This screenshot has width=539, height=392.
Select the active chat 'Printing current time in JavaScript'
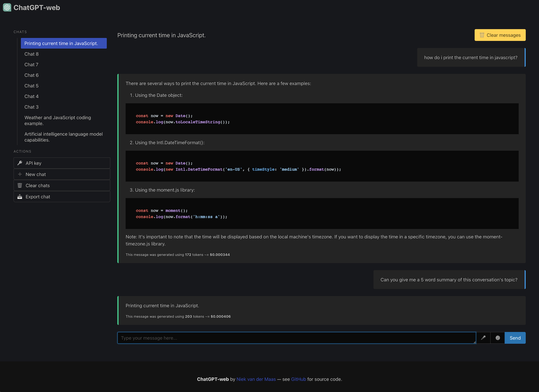(x=64, y=43)
